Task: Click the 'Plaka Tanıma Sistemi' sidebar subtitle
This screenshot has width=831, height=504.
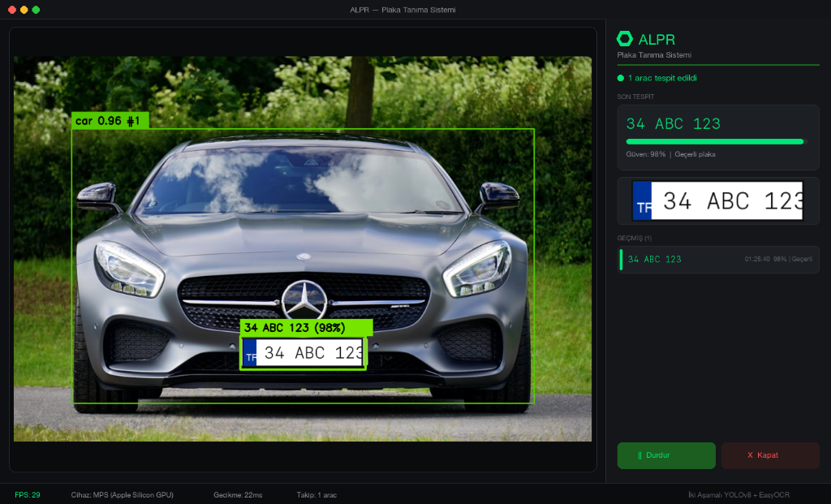Action: tap(654, 55)
